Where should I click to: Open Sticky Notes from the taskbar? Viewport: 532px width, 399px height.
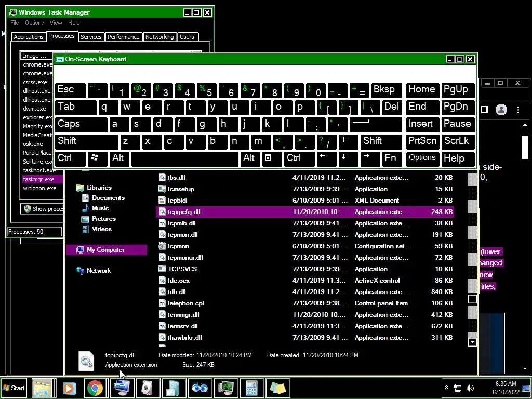277,388
